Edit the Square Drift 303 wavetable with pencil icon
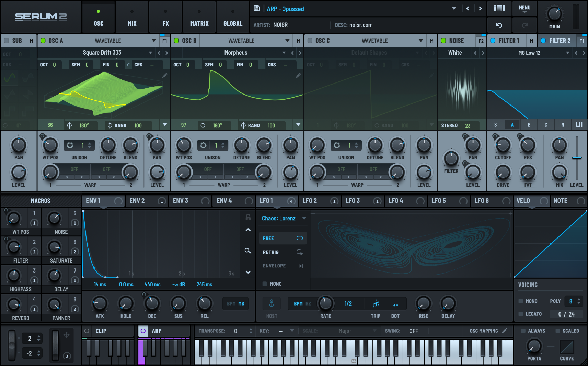 165,76
